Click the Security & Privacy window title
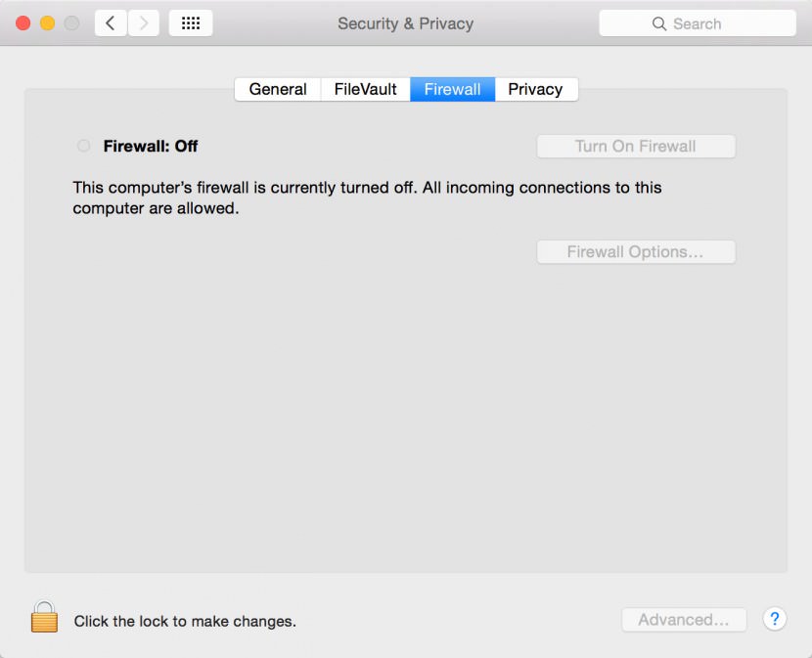 (405, 22)
